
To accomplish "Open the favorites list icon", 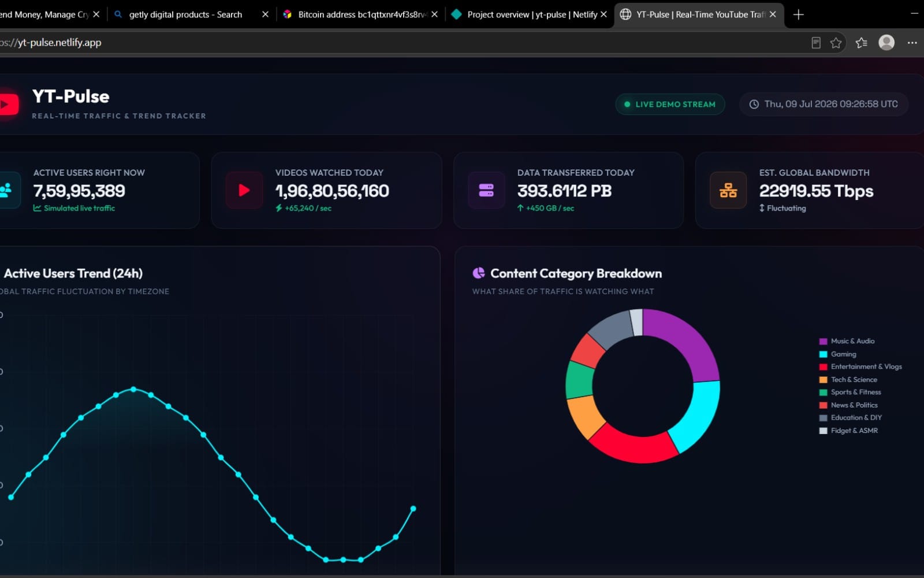I will point(861,43).
